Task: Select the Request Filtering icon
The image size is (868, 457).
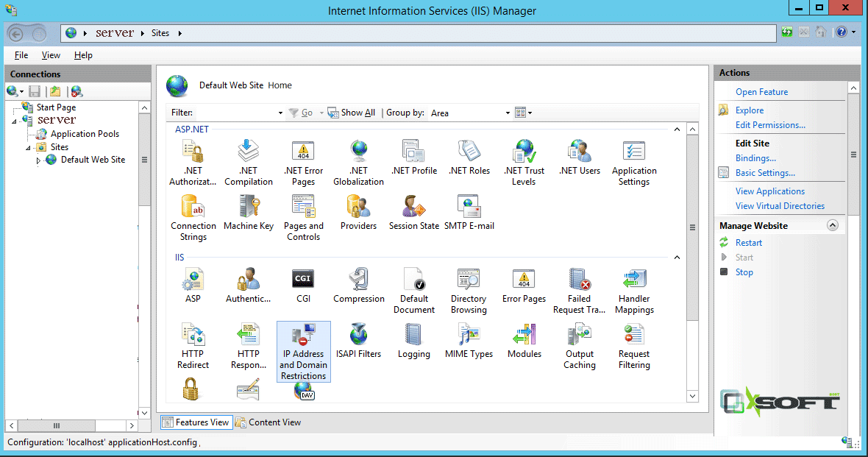Action: (x=634, y=346)
